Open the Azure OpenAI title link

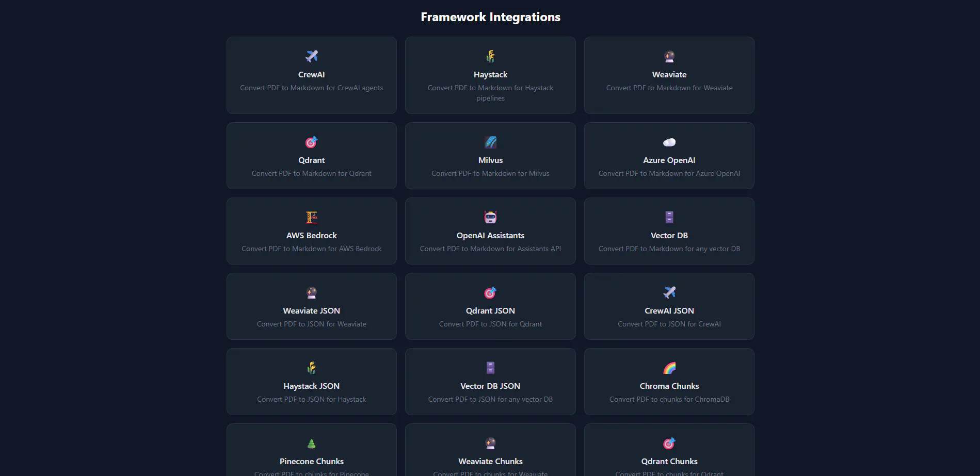(669, 160)
